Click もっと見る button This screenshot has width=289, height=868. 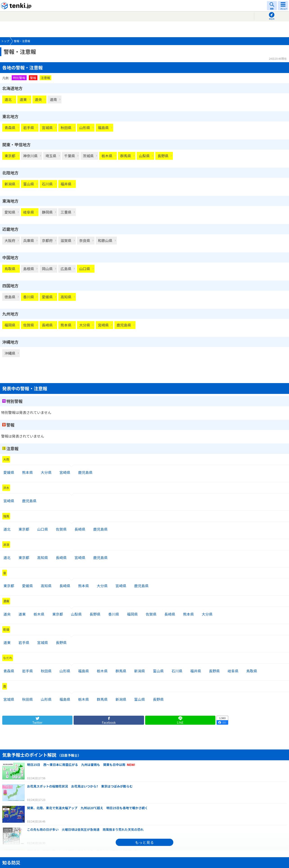tap(144, 842)
